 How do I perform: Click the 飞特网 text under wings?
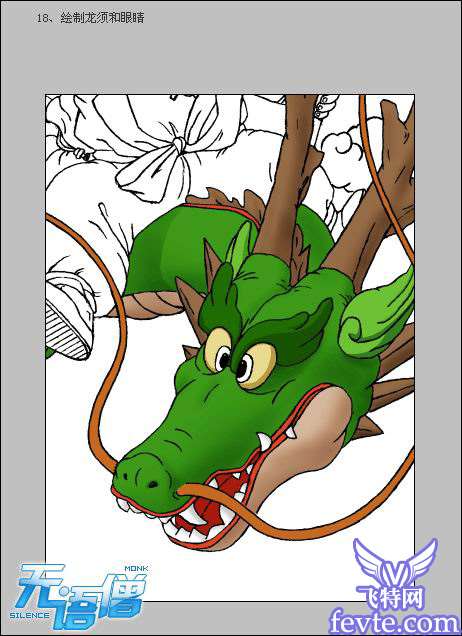click(390, 599)
